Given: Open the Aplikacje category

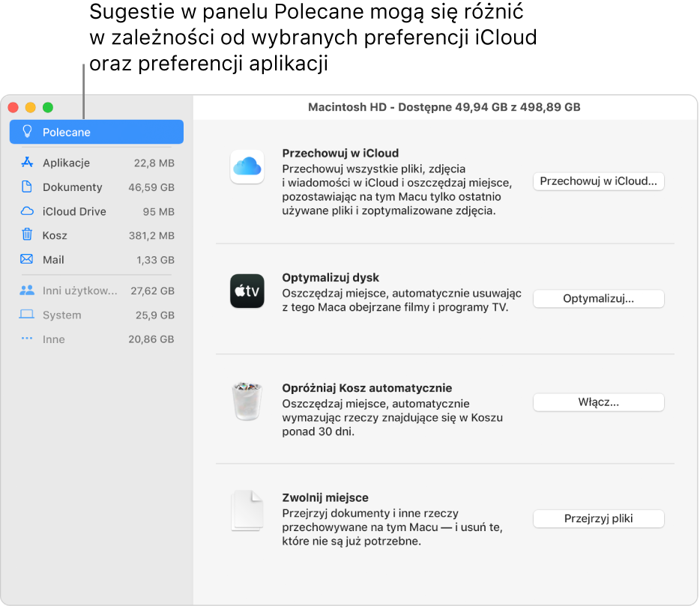Looking at the screenshot, I should click(97, 163).
